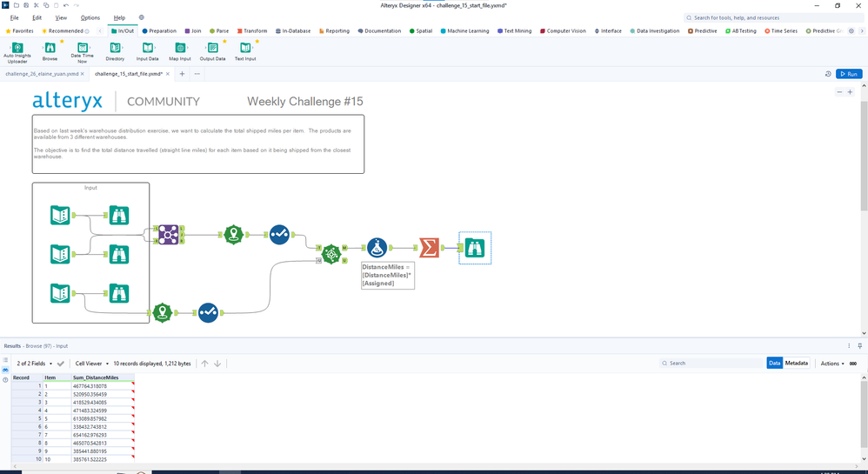Click the Find Nearest spatial tool
868x474 pixels.
(331, 254)
